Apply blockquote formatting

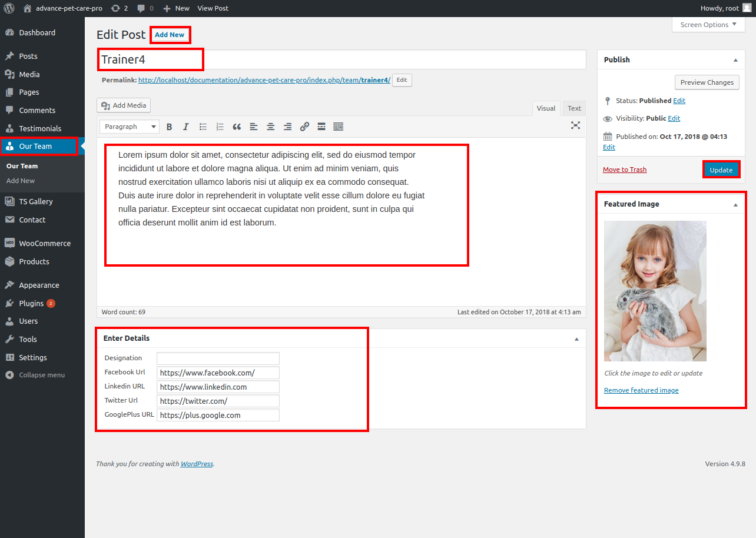pos(237,127)
